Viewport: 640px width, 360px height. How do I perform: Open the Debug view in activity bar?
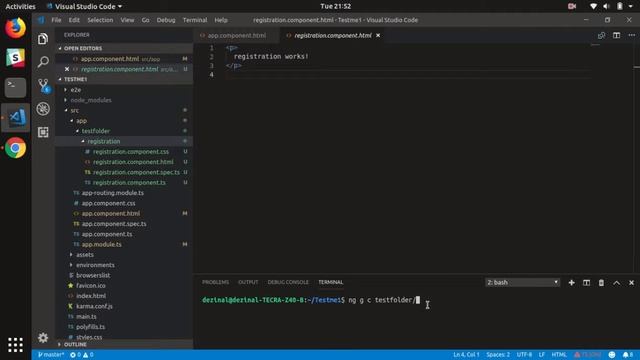tap(43, 109)
